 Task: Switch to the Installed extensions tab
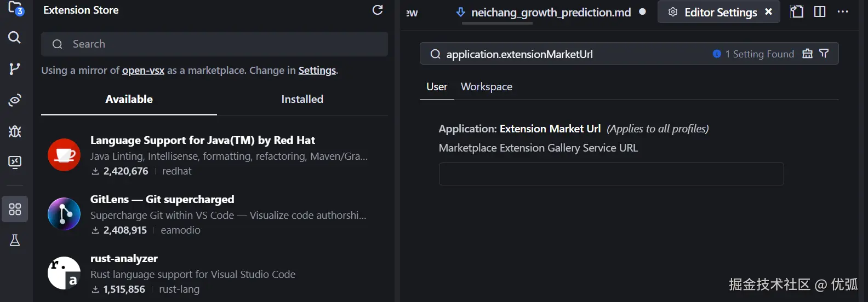tap(302, 99)
